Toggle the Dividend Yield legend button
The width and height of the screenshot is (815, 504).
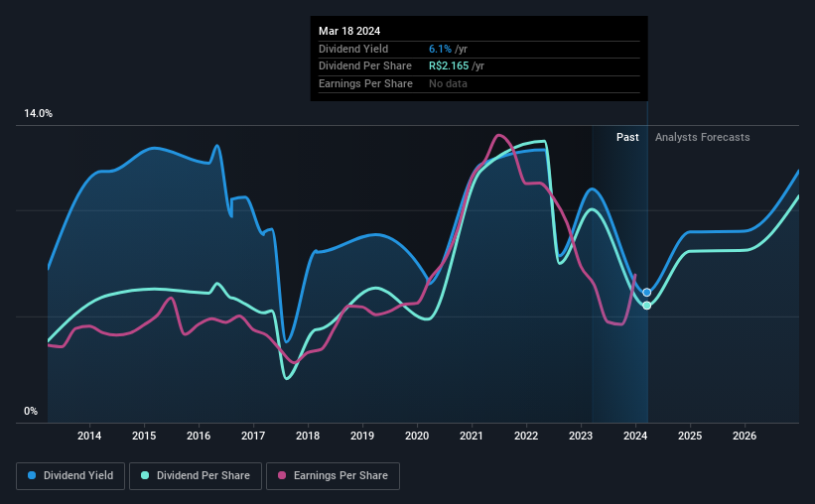[x=70, y=476]
